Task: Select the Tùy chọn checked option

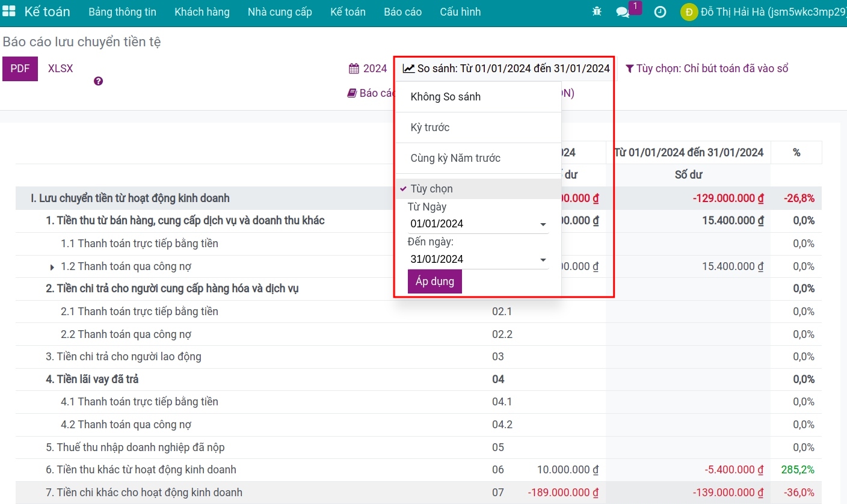Action: coord(431,189)
